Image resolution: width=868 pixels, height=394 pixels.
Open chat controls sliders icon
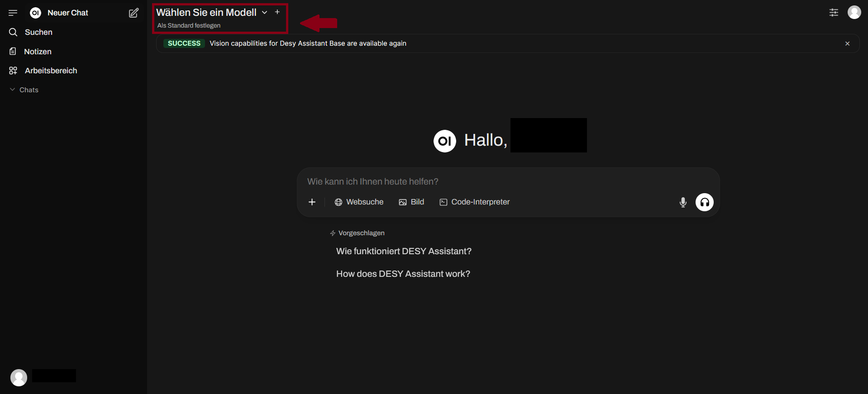(834, 13)
